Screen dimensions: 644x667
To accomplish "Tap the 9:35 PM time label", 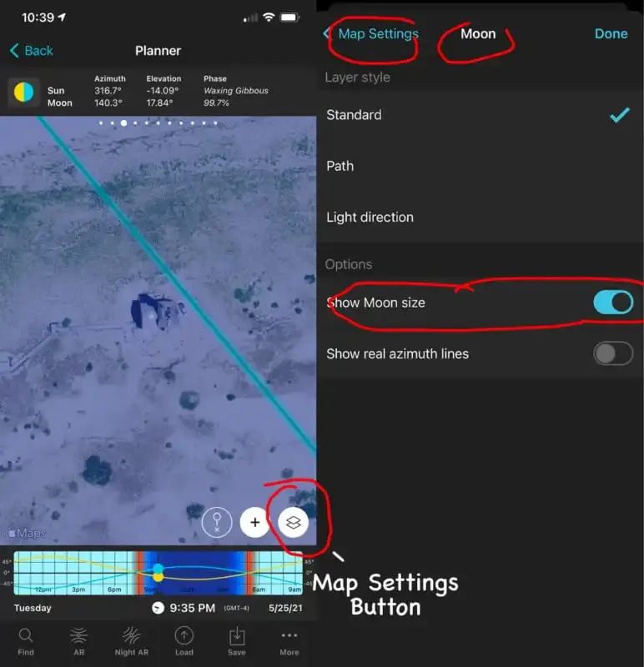I will pos(193,608).
